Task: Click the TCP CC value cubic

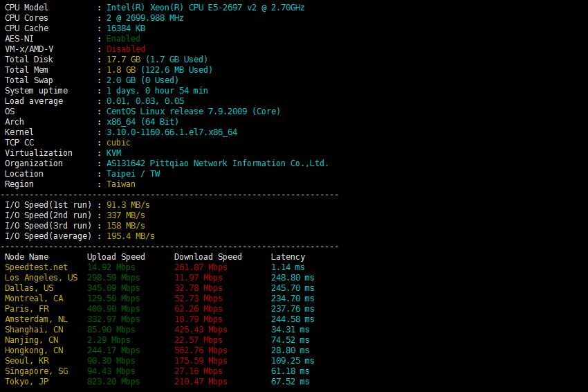Action: click(118, 143)
